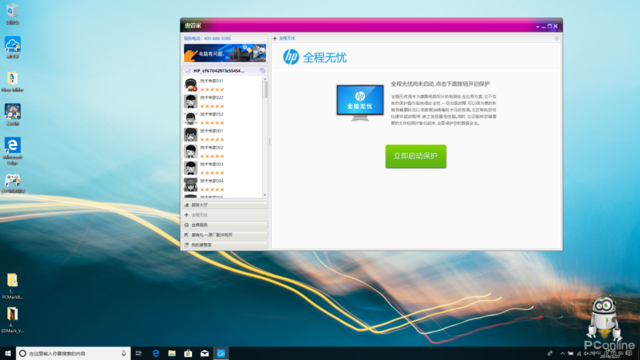Select technician entry numbered 002

223,151
